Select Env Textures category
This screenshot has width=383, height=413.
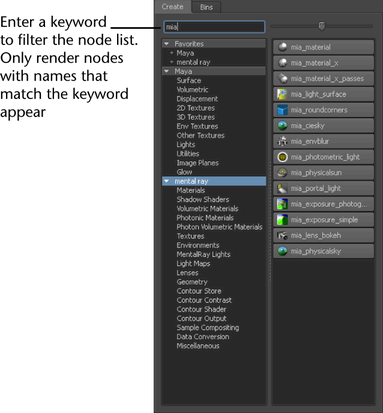click(197, 126)
